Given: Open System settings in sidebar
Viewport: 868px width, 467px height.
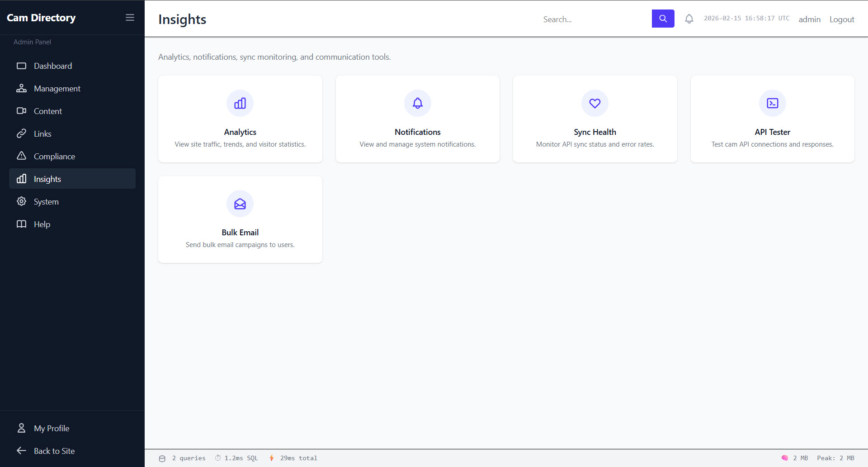Looking at the screenshot, I should click(x=46, y=202).
